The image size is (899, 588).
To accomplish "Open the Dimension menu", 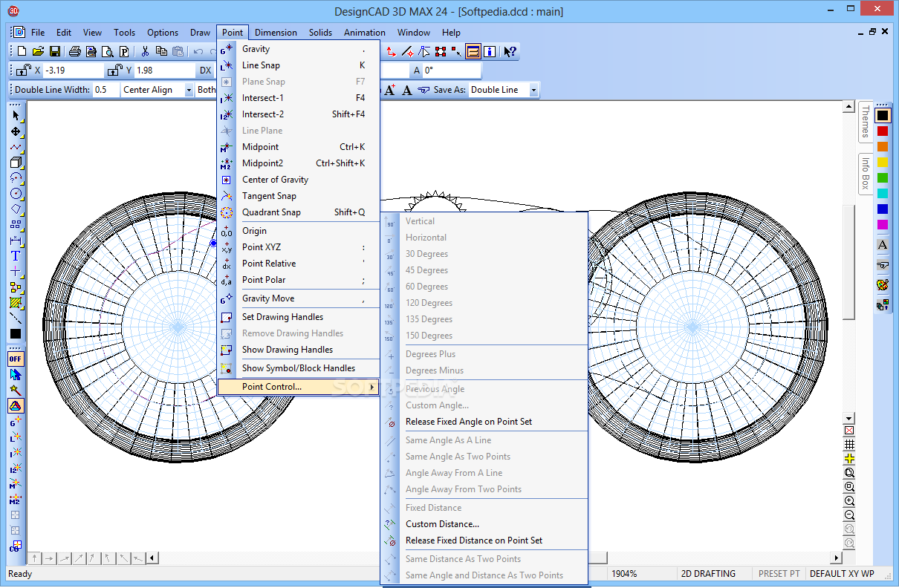I will pyautogui.click(x=276, y=33).
